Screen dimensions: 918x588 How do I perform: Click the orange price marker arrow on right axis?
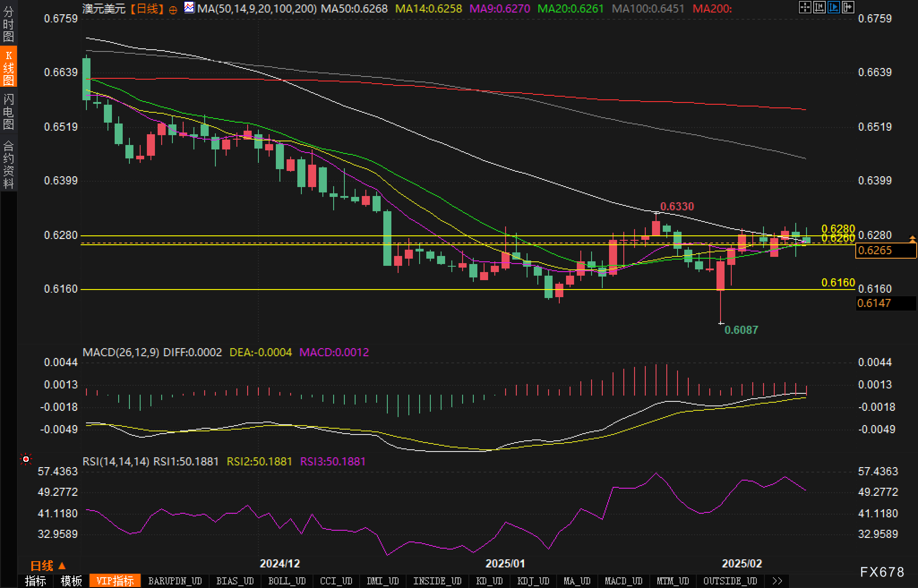click(912, 239)
